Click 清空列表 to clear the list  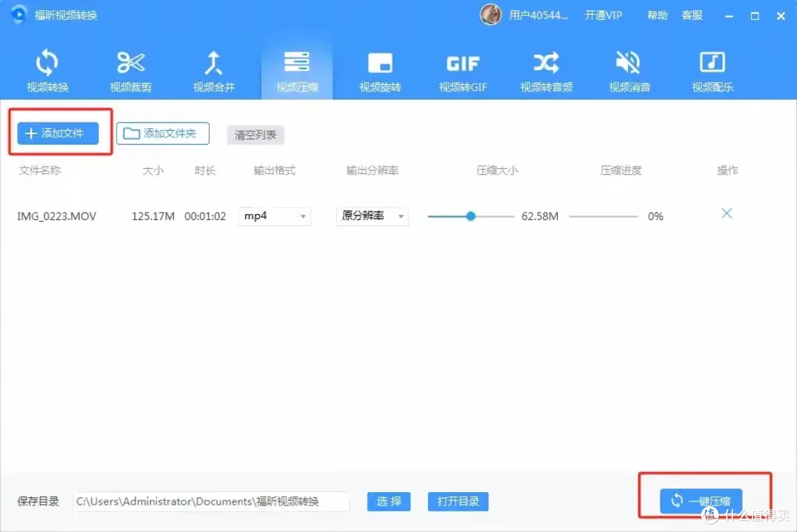coord(255,134)
